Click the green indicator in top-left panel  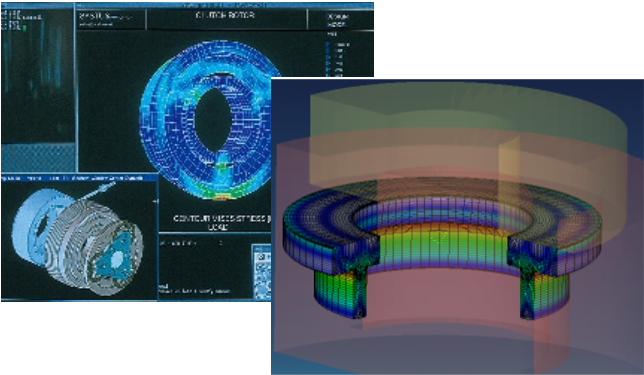[x=25, y=28]
